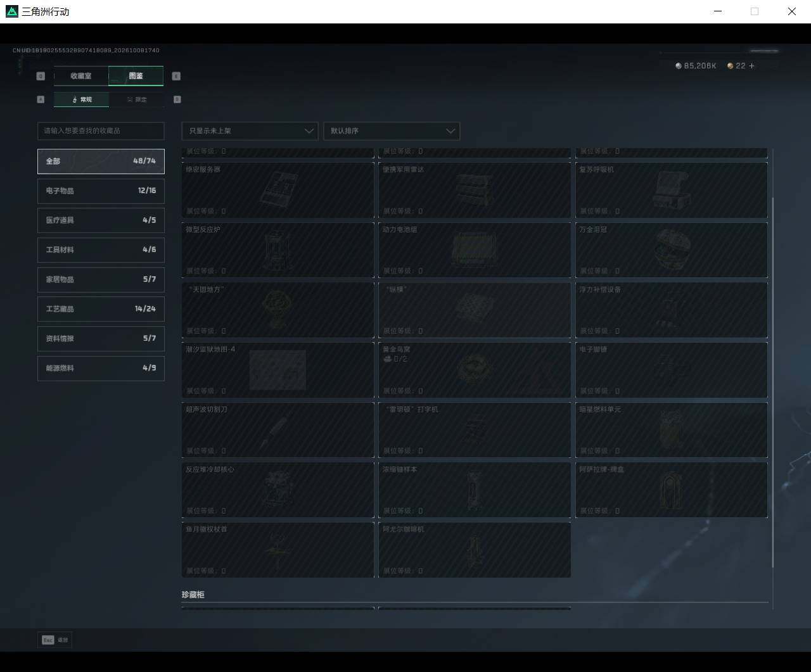This screenshot has width=811, height=672.
Task: Select the "纵横" board icon card
Action: pyautogui.click(x=475, y=310)
